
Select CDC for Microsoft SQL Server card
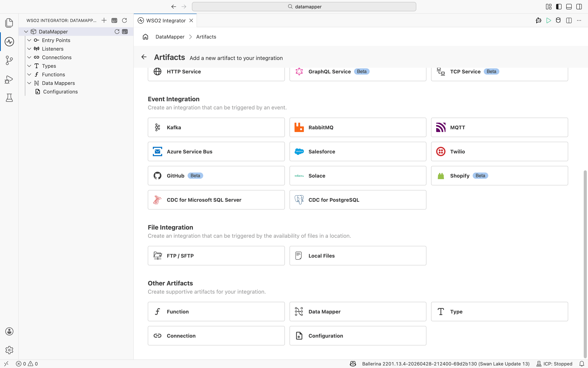point(216,200)
